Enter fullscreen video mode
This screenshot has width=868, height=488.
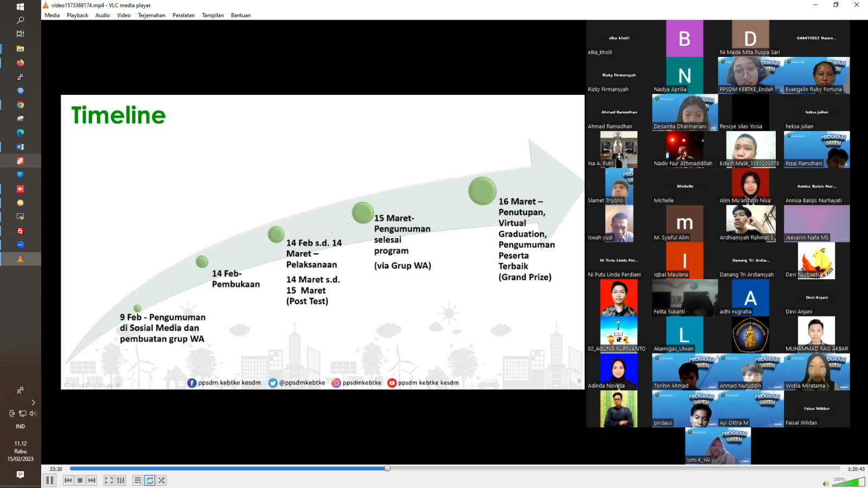108,480
